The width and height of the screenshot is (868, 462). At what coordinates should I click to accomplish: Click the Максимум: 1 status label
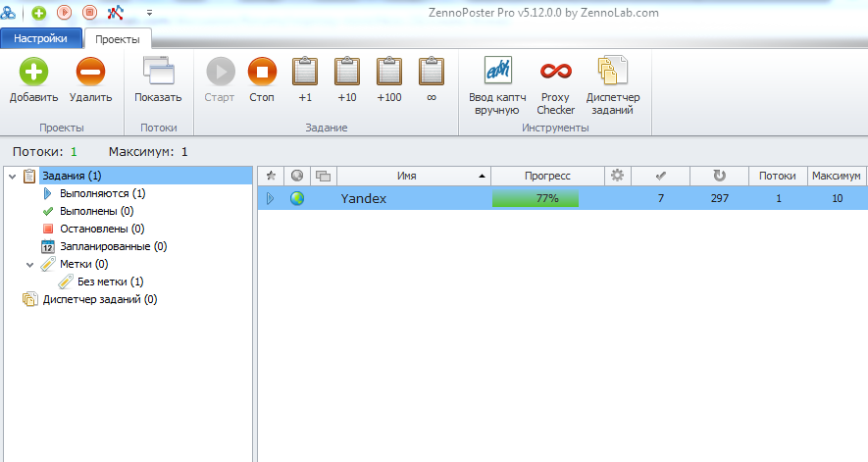click(x=148, y=152)
